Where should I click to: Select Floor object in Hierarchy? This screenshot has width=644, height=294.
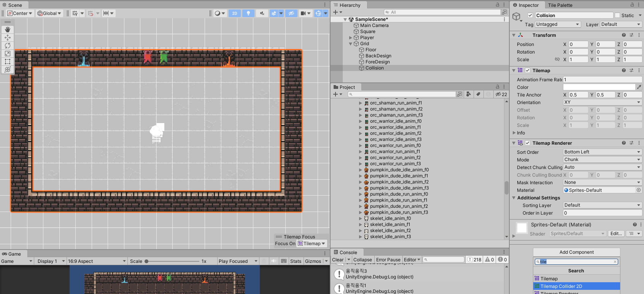click(x=371, y=50)
